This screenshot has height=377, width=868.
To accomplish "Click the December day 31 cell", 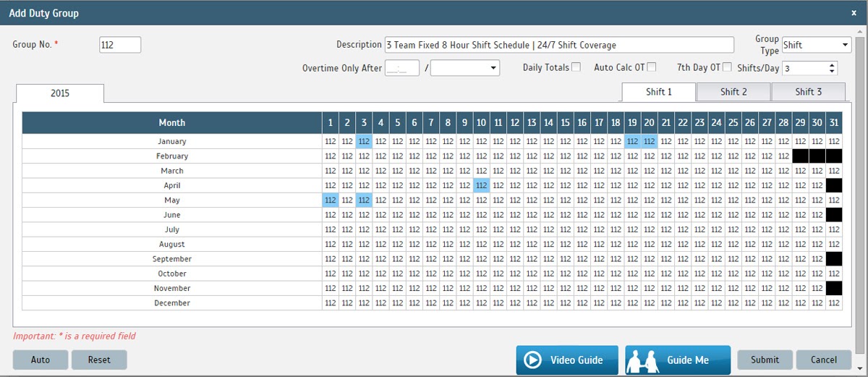I will (x=834, y=303).
